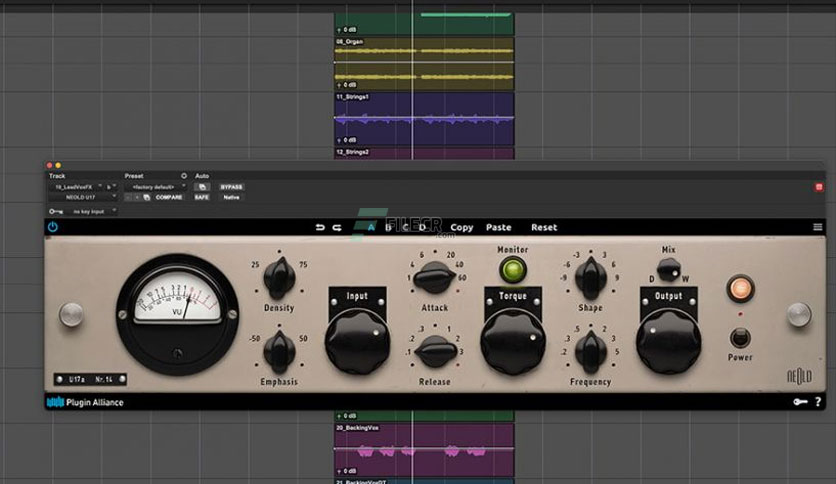Toggle the blue plugin power icon
836x484 pixels.
52,227
